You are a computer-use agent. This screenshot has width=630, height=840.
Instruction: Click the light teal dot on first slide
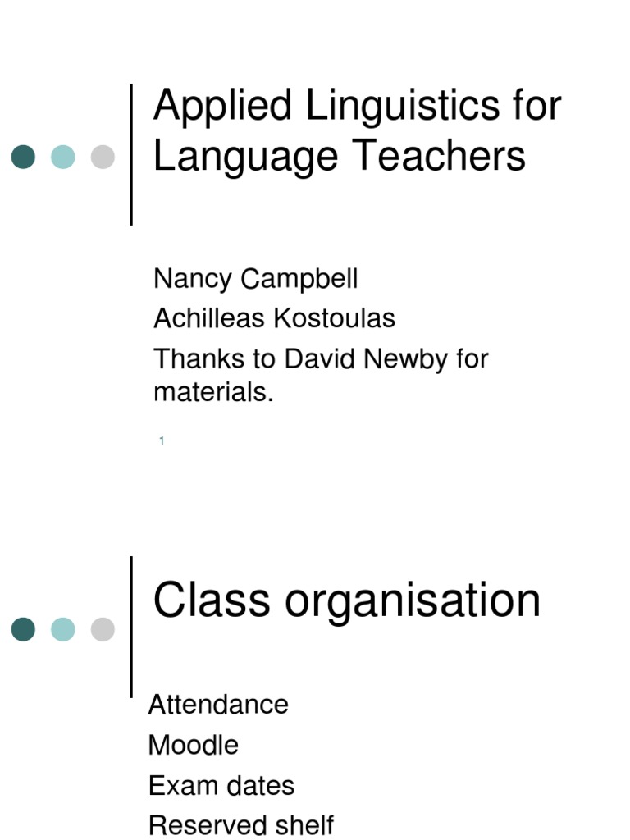click(62, 157)
